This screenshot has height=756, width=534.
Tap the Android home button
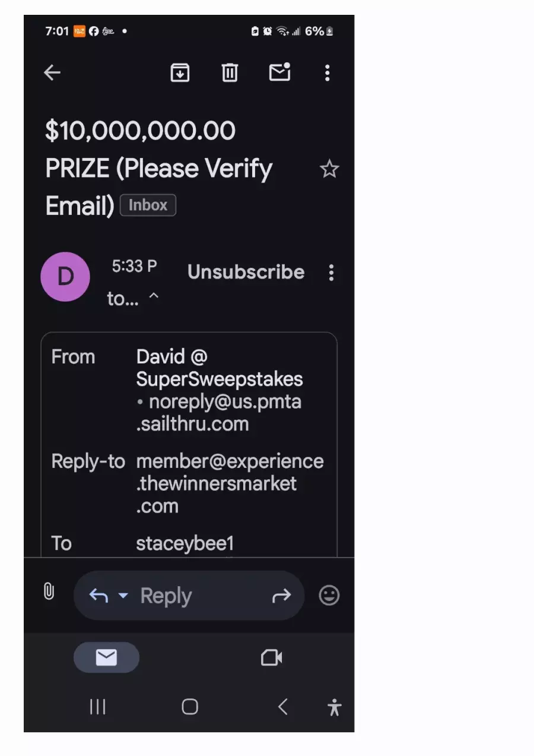(190, 707)
